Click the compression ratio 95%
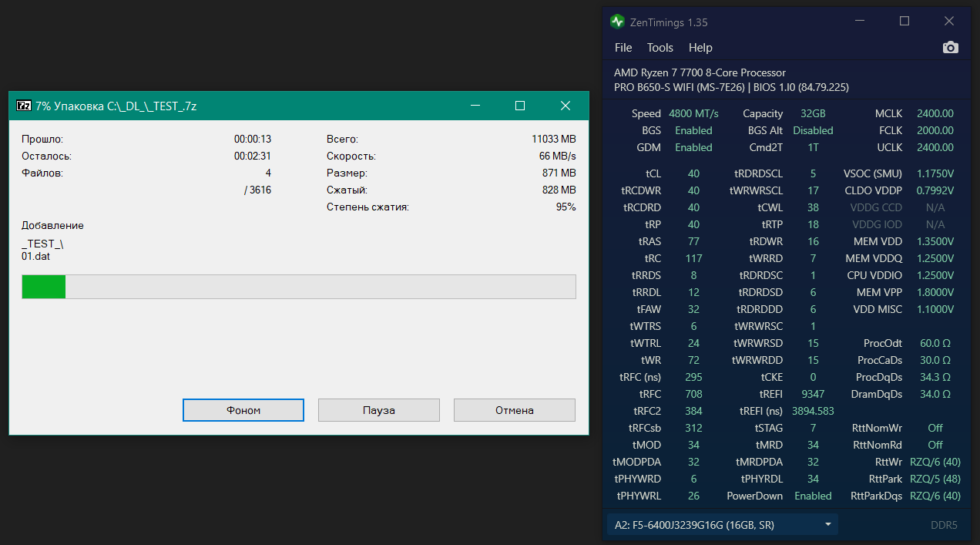 click(x=566, y=207)
